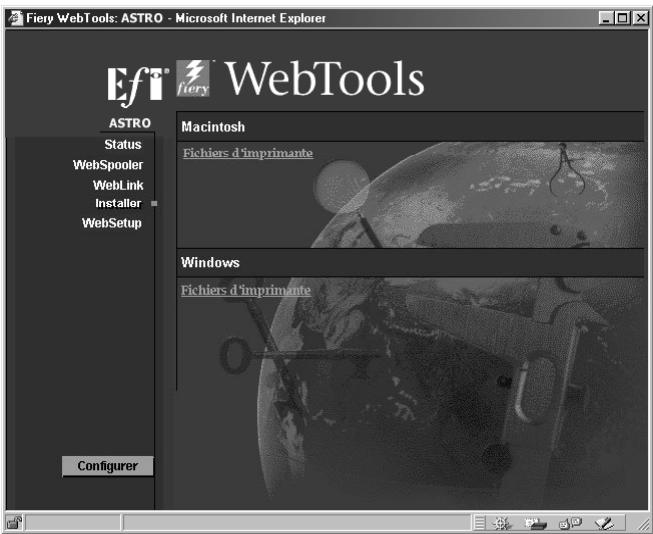Click the padlock security icon in status bar
The image size is (653, 534).
tap(14, 522)
